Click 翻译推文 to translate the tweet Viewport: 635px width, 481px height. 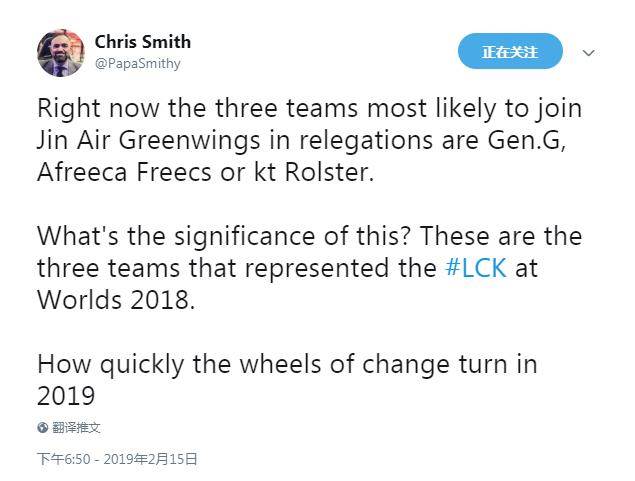(x=76, y=427)
